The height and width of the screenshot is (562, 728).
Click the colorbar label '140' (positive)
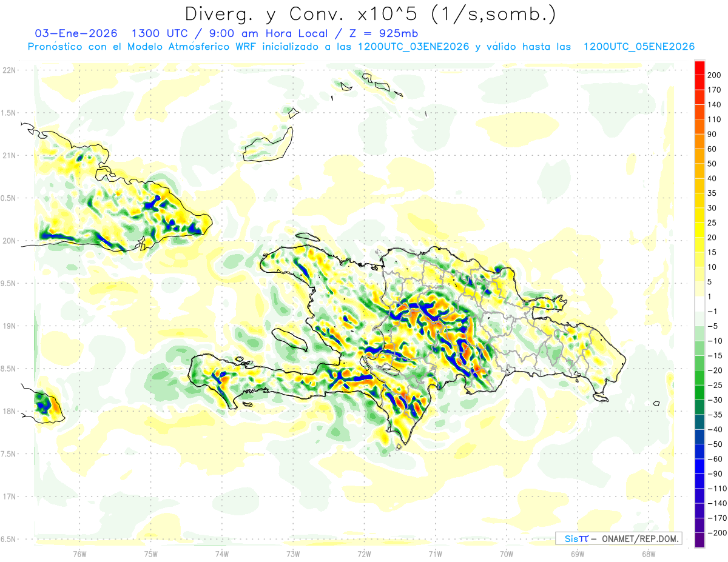click(x=714, y=104)
